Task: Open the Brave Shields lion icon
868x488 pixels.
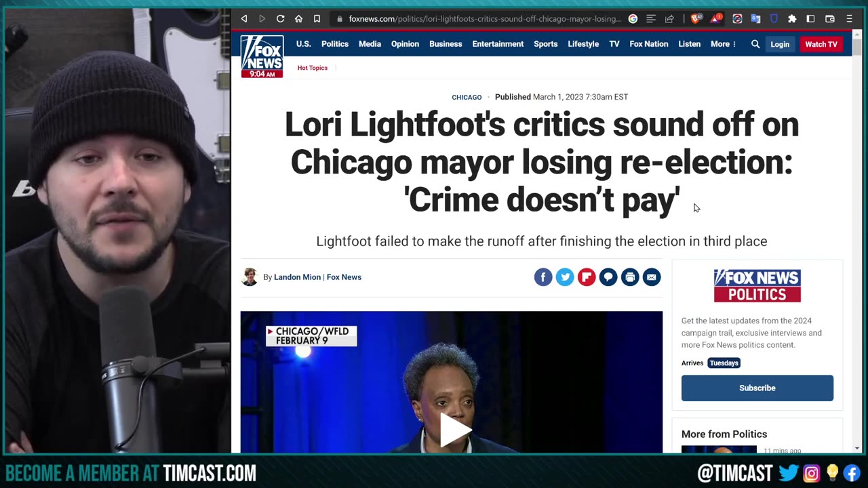Action: tap(696, 19)
